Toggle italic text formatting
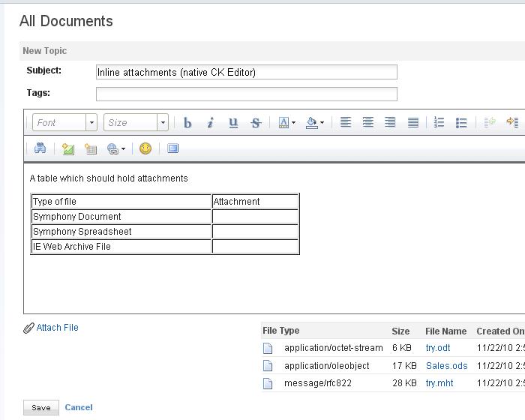 [x=210, y=123]
